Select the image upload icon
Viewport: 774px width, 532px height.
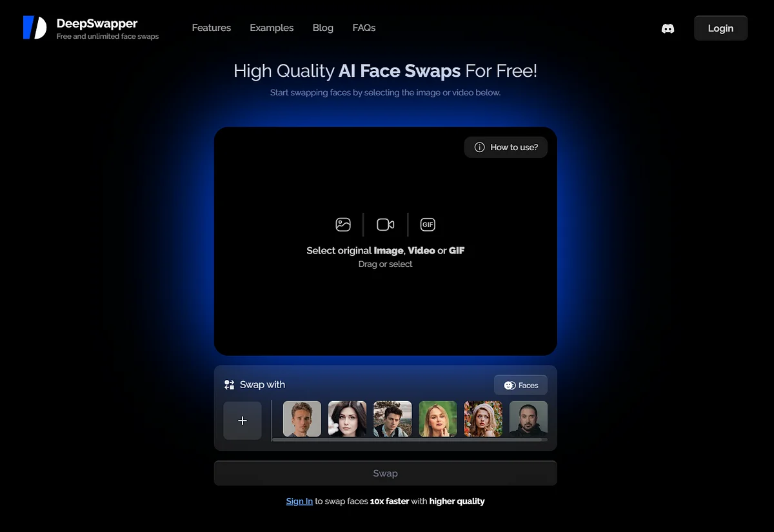tap(343, 224)
